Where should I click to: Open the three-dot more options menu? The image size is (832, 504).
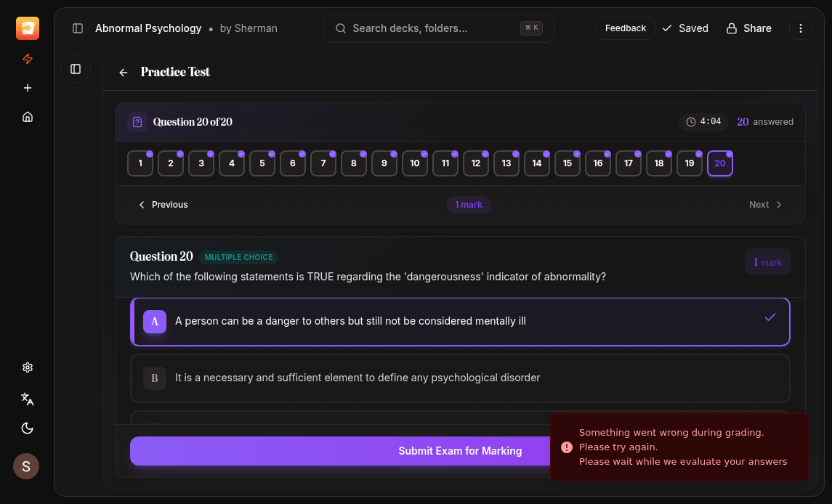800,28
